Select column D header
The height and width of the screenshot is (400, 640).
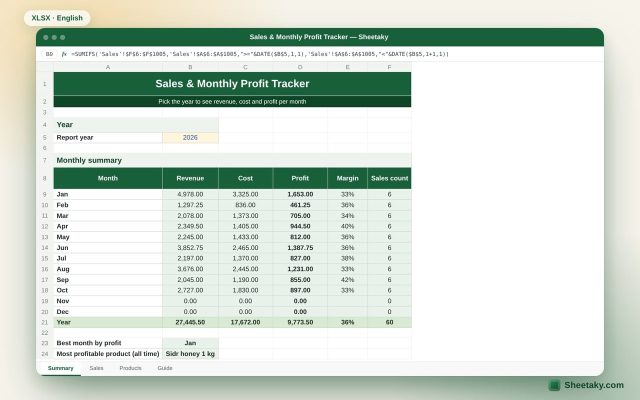coord(300,67)
